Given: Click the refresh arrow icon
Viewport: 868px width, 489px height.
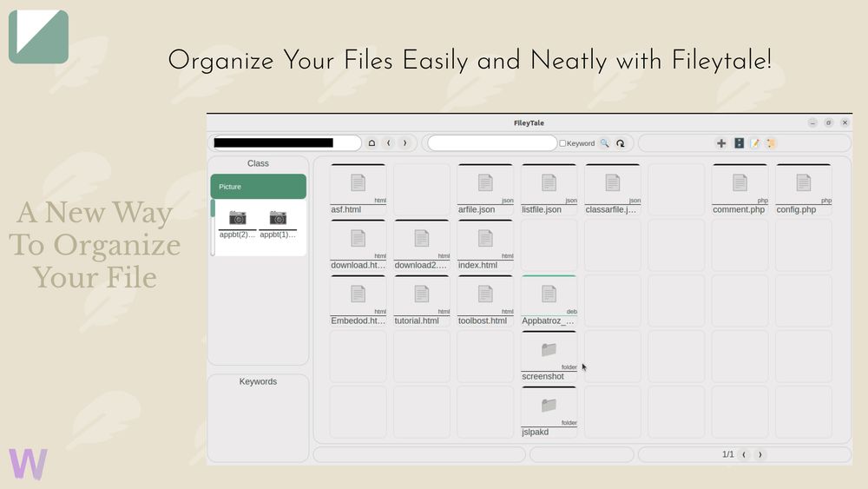Looking at the screenshot, I should point(621,143).
